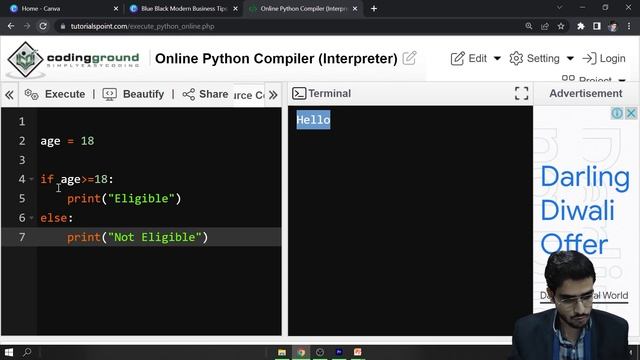This screenshot has width=640, height=360.
Task: Click the print("Eligible") code line
Action: click(x=124, y=199)
